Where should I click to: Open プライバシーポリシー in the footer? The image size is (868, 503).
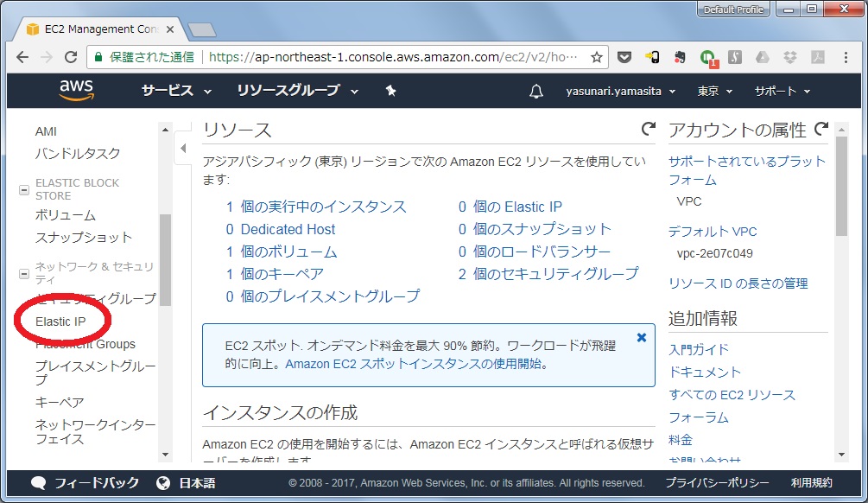pos(717,483)
